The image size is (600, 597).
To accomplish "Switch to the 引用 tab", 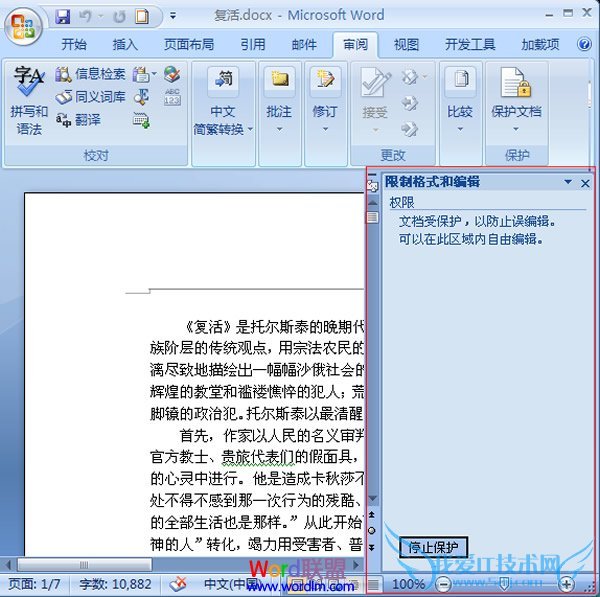I will click(253, 44).
